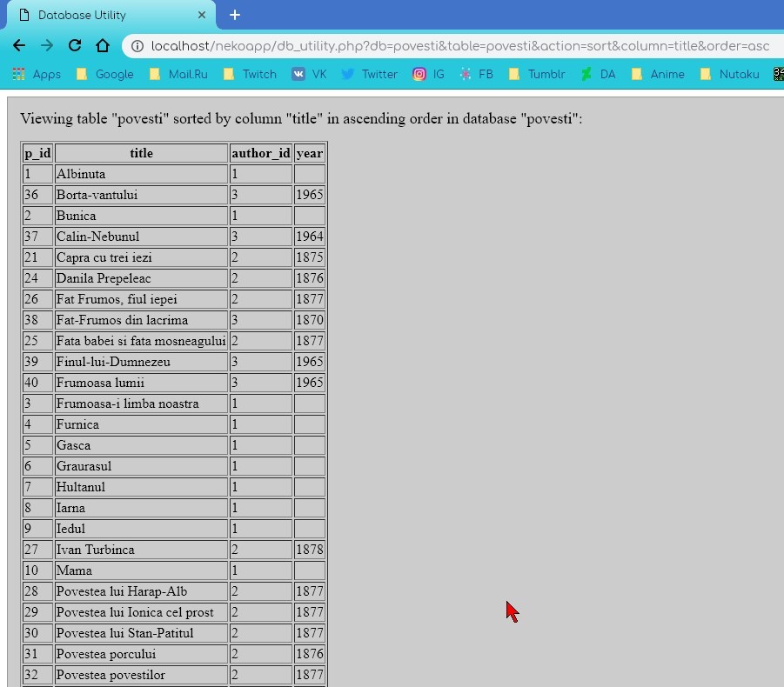Open the Mail.Ru bookmark folder
The height and width of the screenshot is (687, 784).
[178, 75]
